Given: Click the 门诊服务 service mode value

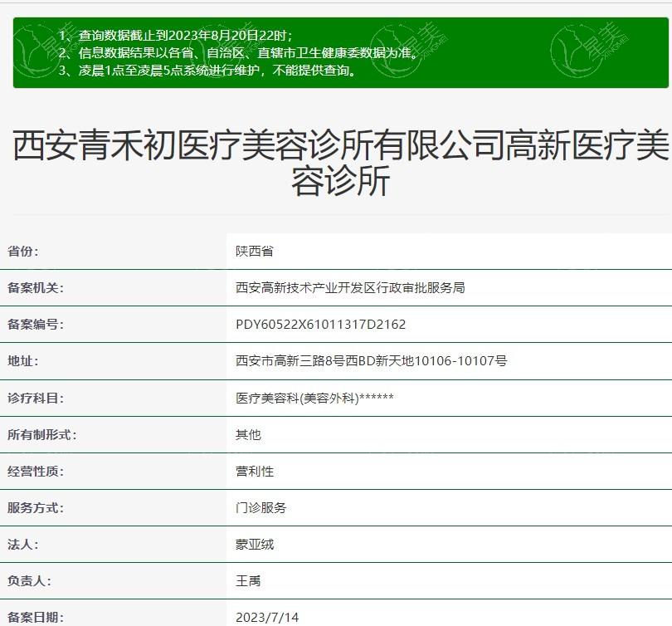Looking at the screenshot, I should point(261,507).
